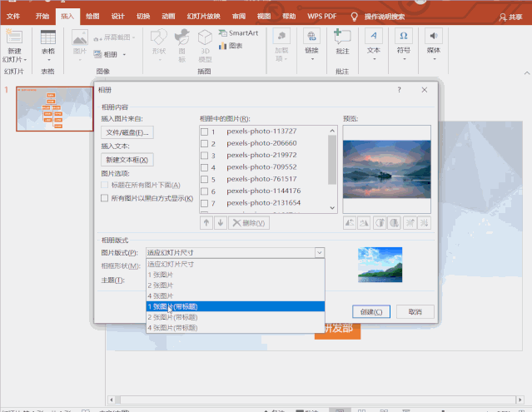This screenshot has height=412, width=532.
Task: Open the 文件 tab
Action: pos(13,17)
